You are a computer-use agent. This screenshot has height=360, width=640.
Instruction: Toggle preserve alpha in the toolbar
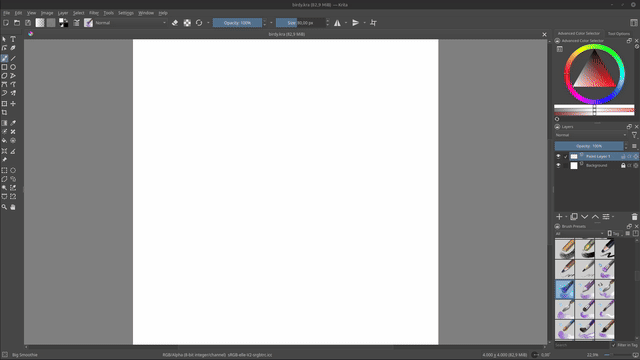click(x=187, y=23)
